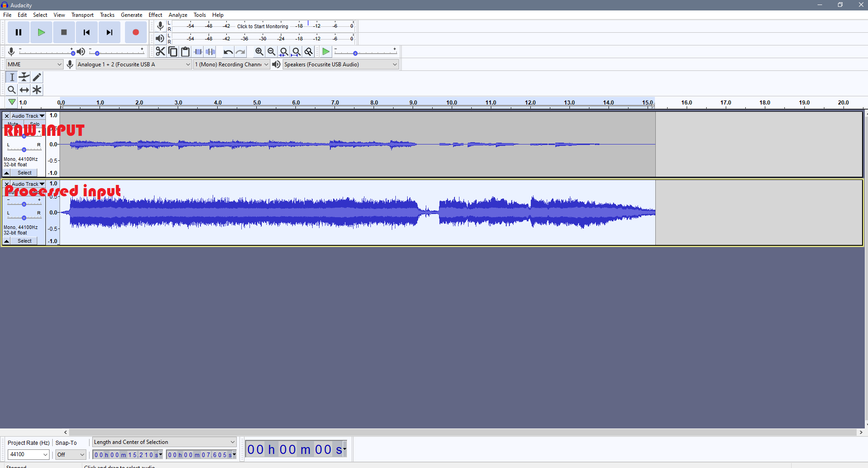This screenshot has height=468, width=868.
Task: Select the Time Shift tool
Action: (25, 90)
